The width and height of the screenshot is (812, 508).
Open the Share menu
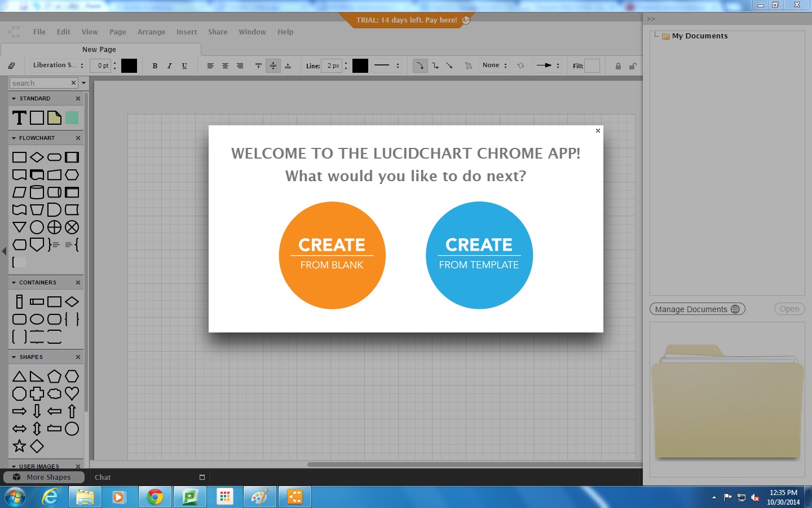218,32
